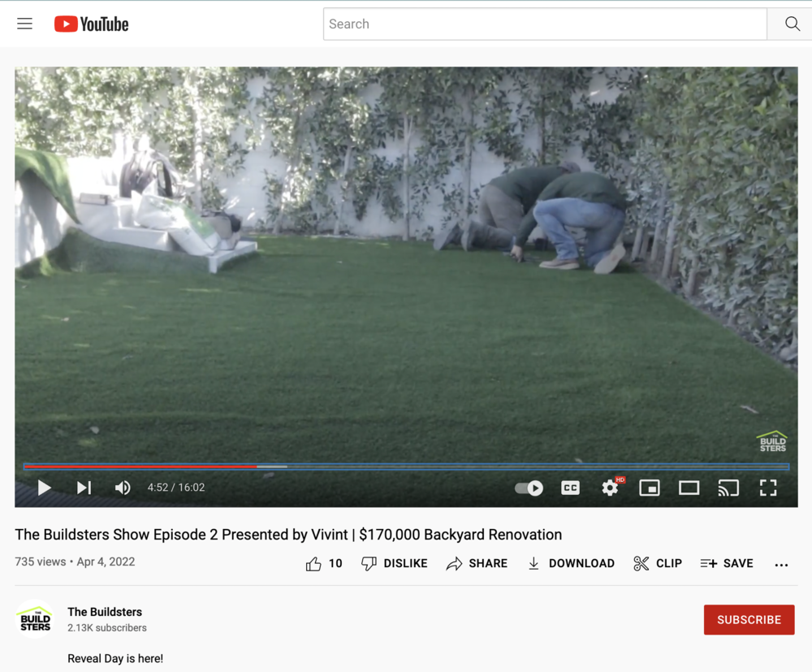Viewport: 812px width, 672px height.
Task: Open the Save to playlist menu
Action: tap(727, 564)
